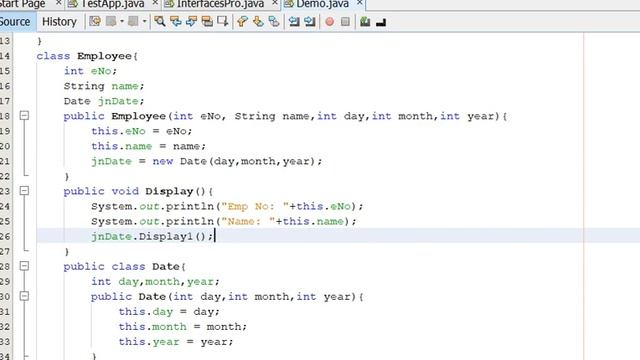Click the 'Date jnDate;' declaration
This screenshot has width=640, height=360.
104,101
